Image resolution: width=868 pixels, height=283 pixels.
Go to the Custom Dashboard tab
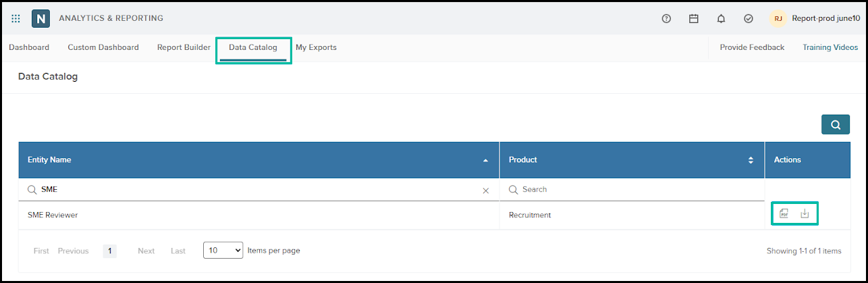(103, 47)
